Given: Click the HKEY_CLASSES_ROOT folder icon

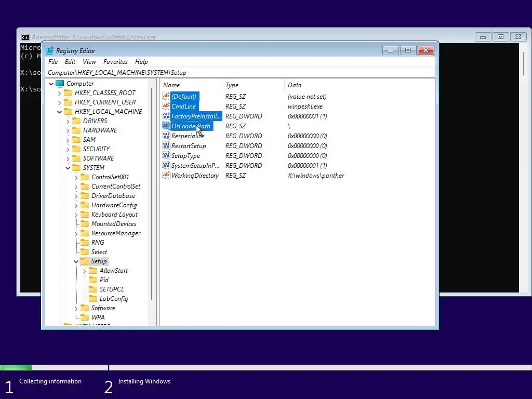Looking at the screenshot, I should [x=68, y=92].
